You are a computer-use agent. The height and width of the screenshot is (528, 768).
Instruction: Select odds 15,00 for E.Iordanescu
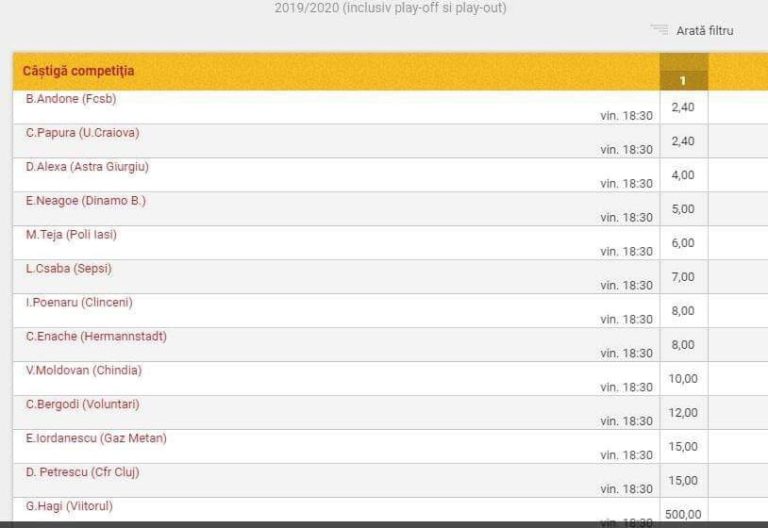click(x=683, y=447)
